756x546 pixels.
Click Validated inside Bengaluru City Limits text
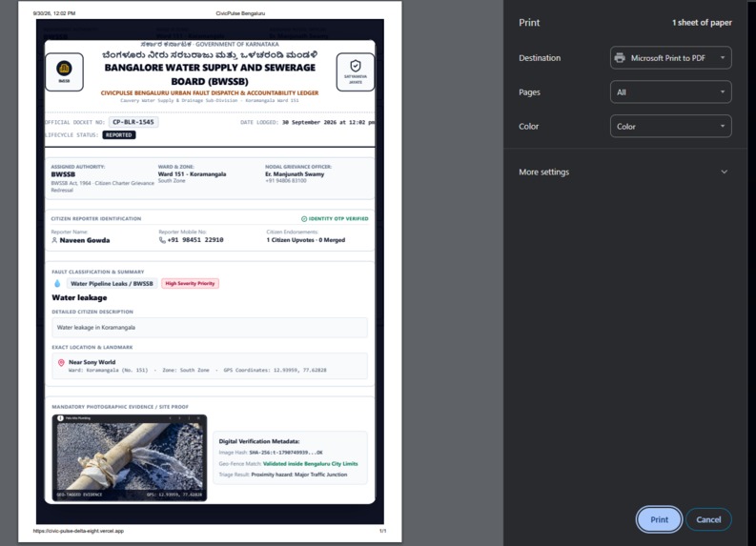[311, 464]
